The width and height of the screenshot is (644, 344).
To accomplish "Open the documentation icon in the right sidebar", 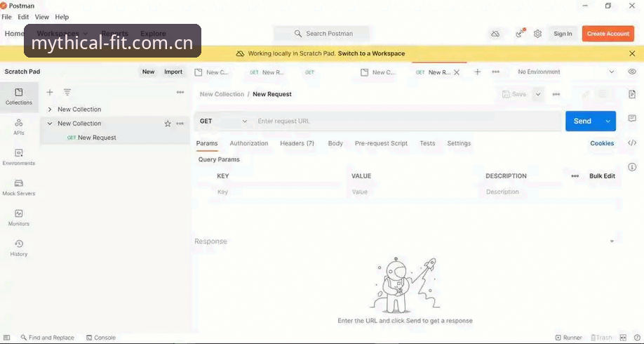I will tap(632, 94).
